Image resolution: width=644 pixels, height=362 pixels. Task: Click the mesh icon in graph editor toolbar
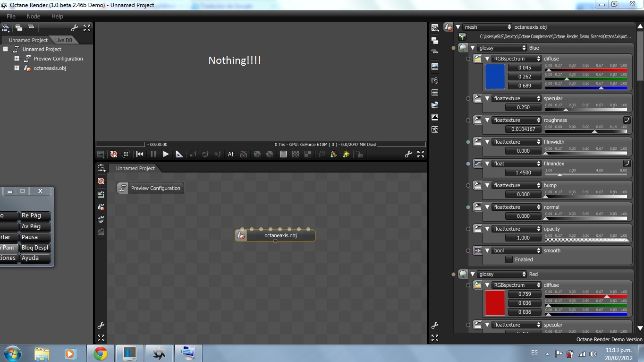[x=101, y=207]
